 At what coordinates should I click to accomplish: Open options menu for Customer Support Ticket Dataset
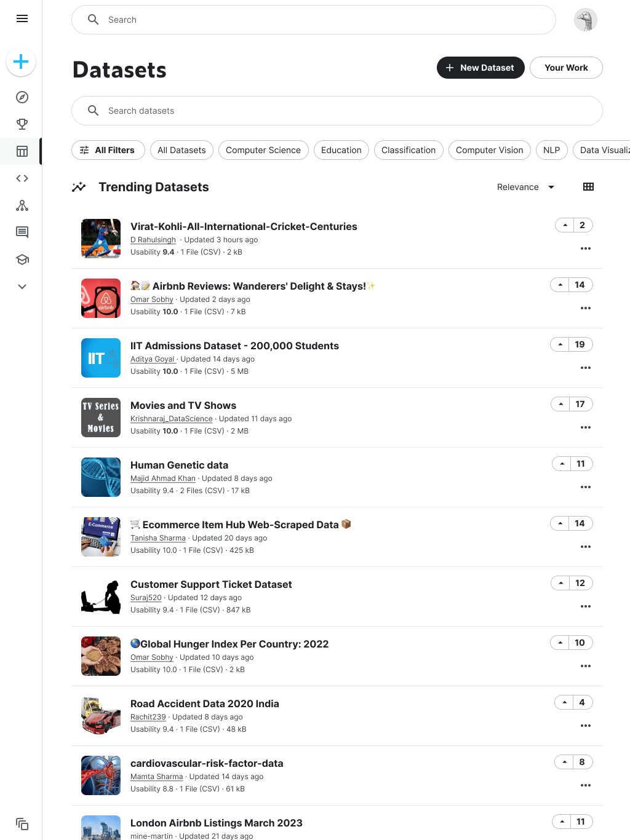pos(586,606)
